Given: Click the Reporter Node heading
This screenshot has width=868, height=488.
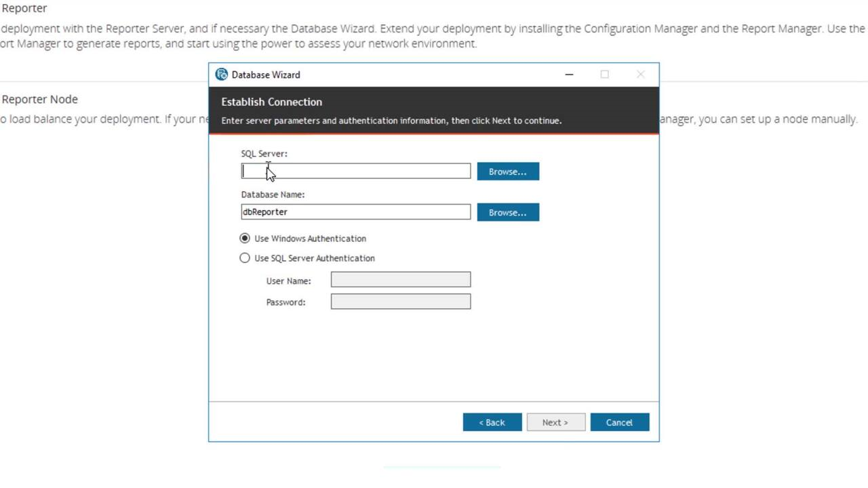Looking at the screenshot, I should (39, 99).
